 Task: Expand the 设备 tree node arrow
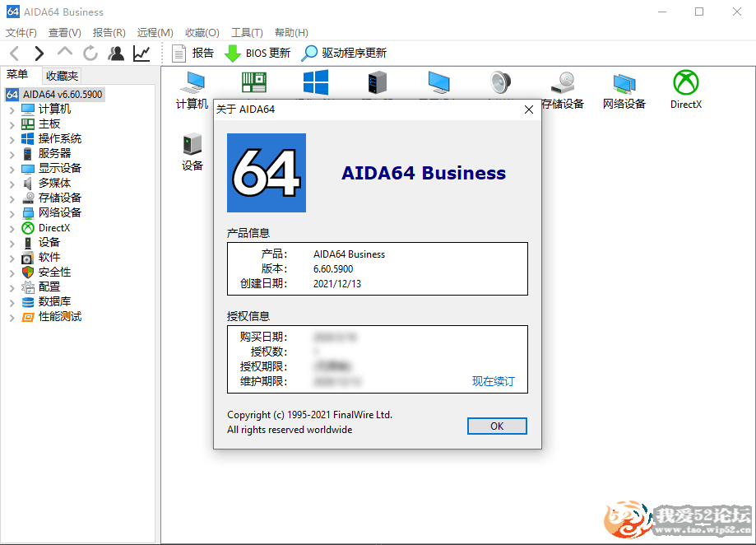(12, 244)
